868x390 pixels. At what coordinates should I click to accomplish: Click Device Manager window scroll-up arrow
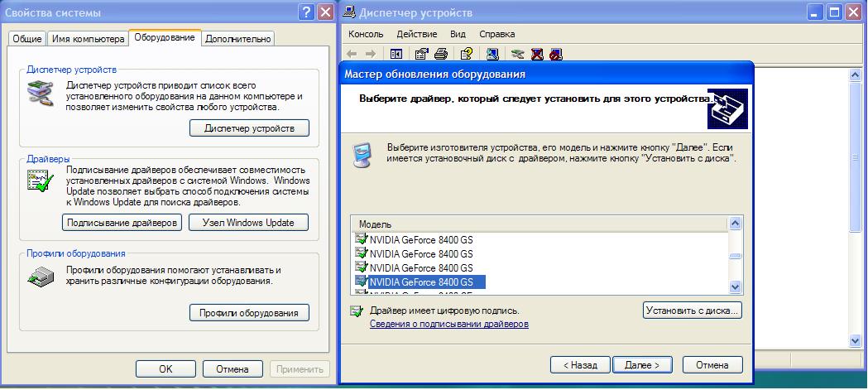tap(854, 76)
